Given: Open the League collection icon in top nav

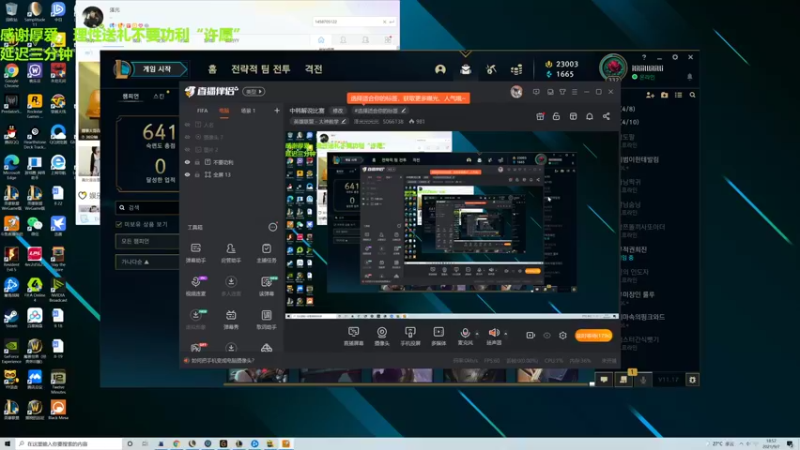Looking at the screenshot, I should coord(465,69).
